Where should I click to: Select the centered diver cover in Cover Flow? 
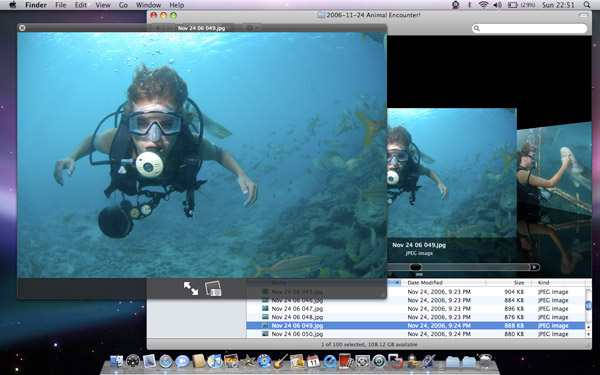point(452,173)
